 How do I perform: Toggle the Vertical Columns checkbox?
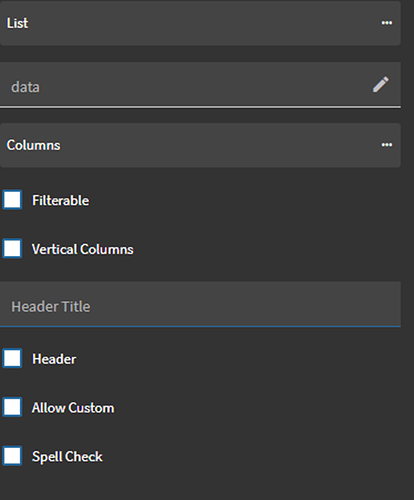coord(12,249)
